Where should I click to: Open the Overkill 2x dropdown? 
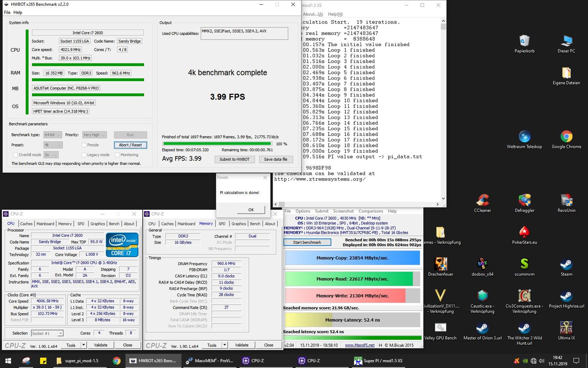[51, 155]
